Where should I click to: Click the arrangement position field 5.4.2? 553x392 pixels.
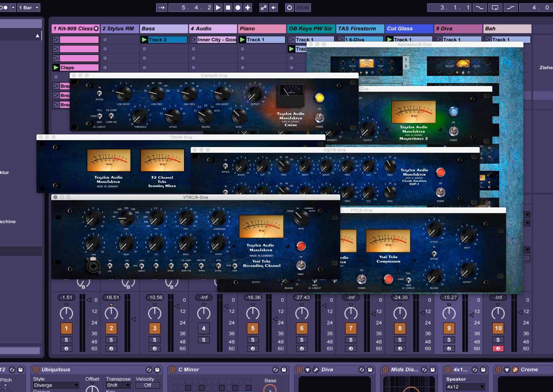(x=191, y=8)
